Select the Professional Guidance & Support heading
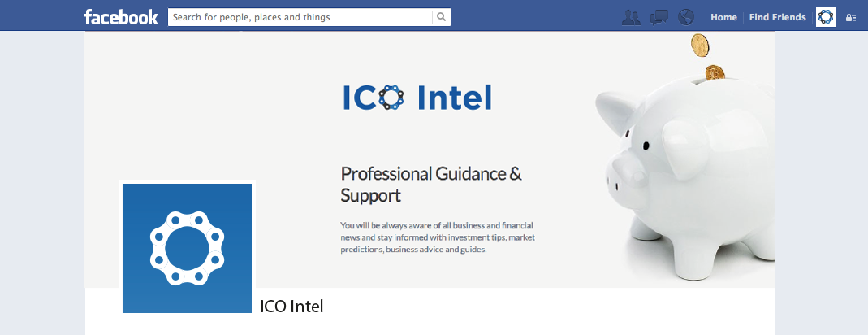The image size is (868, 335). (x=431, y=185)
